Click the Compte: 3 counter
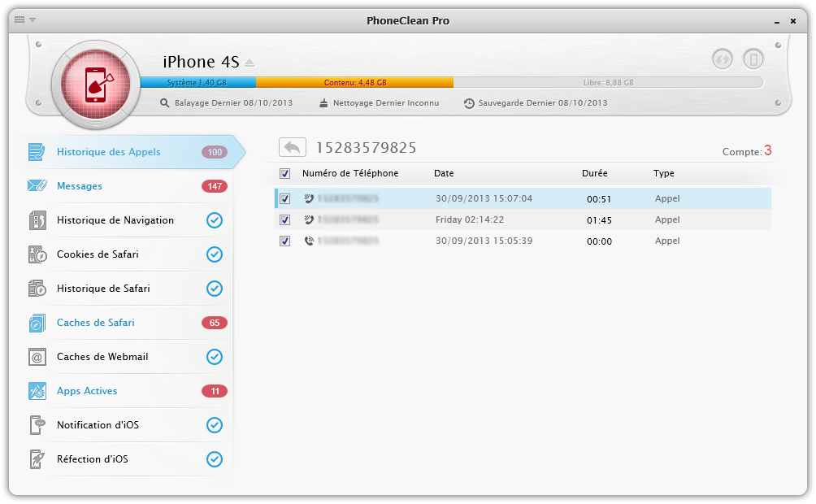The width and height of the screenshot is (816, 504). click(747, 151)
